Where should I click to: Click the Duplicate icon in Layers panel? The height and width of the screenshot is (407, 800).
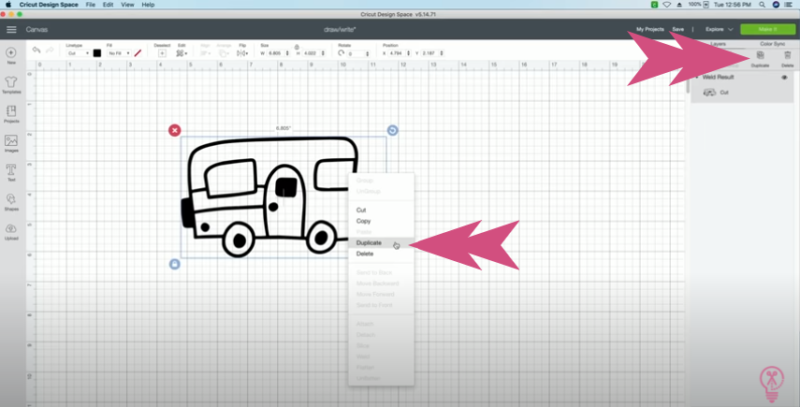click(x=760, y=56)
